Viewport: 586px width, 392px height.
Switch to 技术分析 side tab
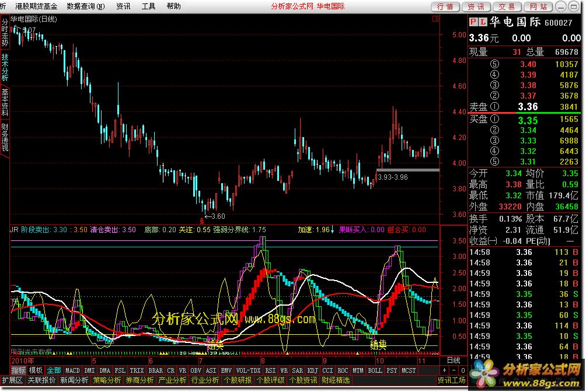5,67
